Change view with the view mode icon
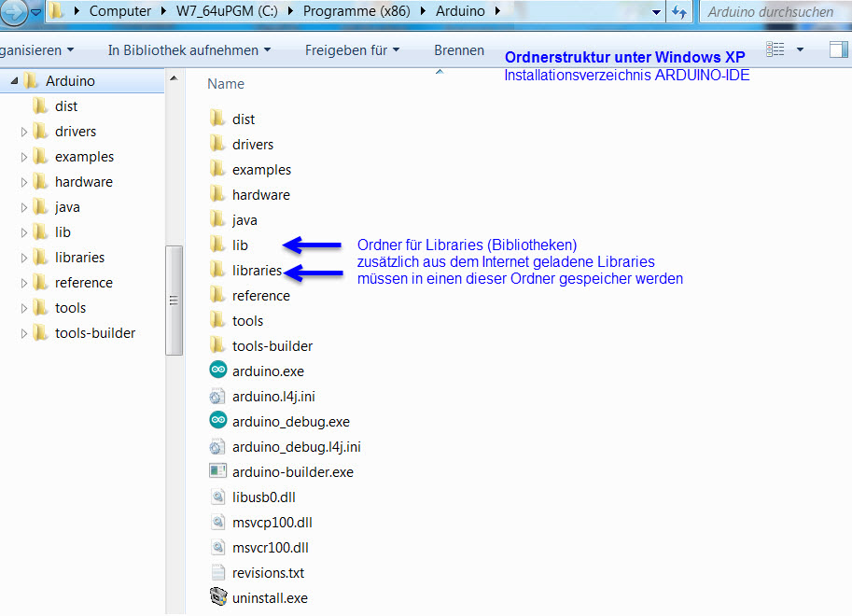Screen dimensions: 852x616 pyautogui.click(x=775, y=49)
